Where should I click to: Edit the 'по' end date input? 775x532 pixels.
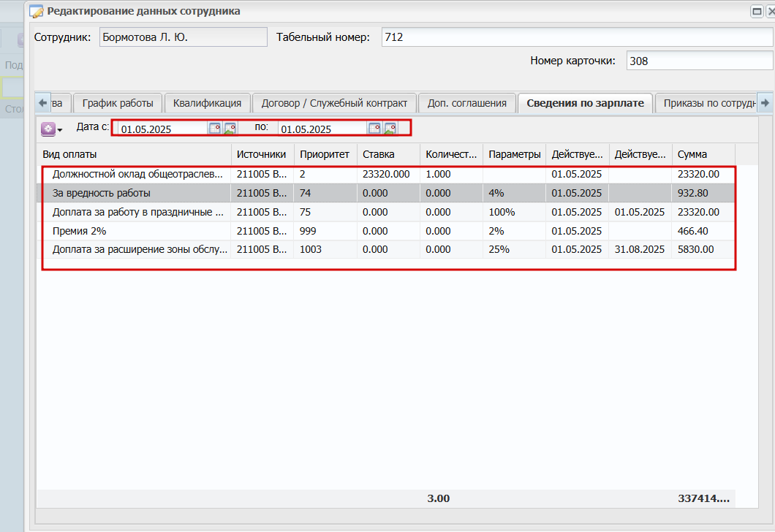point(322,129)
